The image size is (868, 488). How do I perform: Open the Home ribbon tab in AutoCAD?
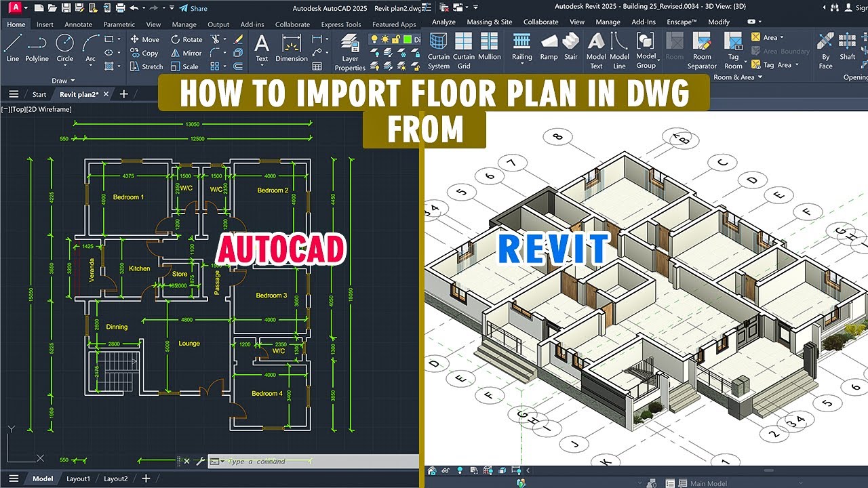[x=16, y=24]
